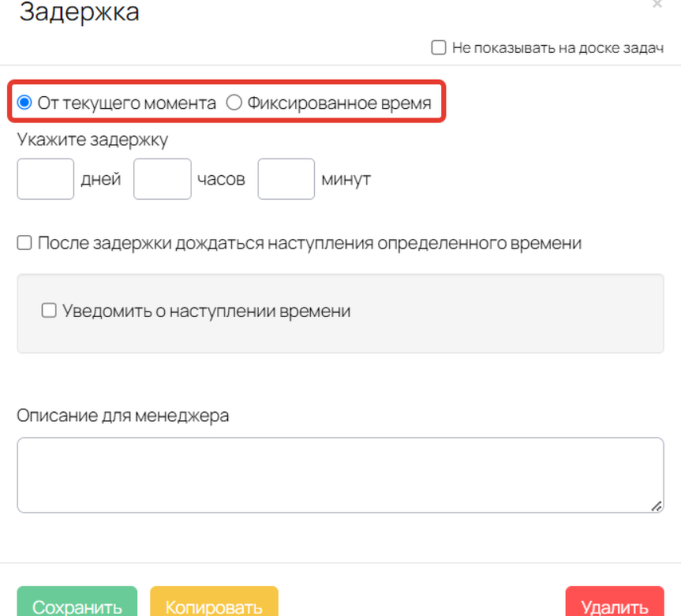Click the "минут" unit label
Image resolution: width=681 pixels, height=616 pixels.
point(346,179)
